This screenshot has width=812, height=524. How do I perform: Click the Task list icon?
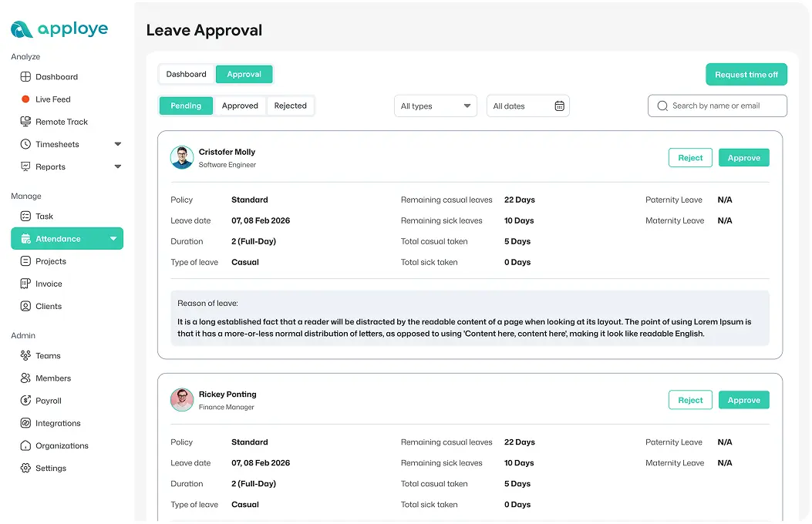pyautogui.click(x=25, y=217)
